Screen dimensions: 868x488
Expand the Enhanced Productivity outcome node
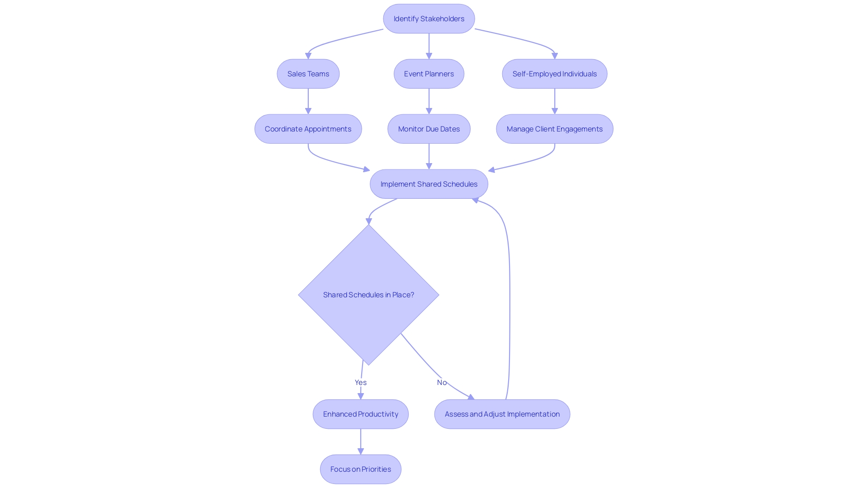[361, 413]
